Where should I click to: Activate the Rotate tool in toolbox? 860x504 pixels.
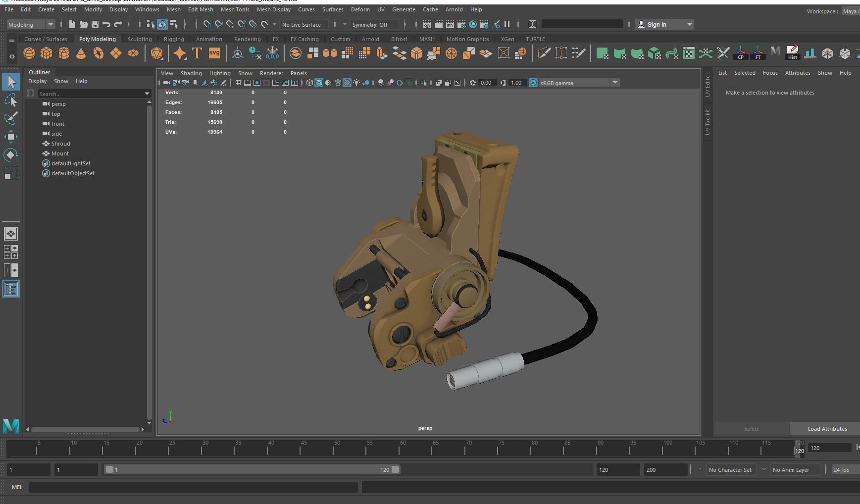tap(11, 155)
